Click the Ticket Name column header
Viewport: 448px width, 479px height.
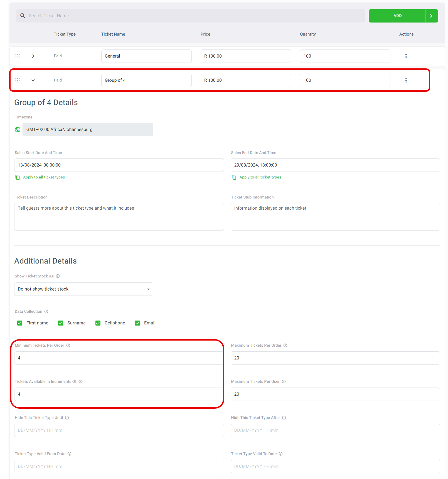[x=113, y=34]
